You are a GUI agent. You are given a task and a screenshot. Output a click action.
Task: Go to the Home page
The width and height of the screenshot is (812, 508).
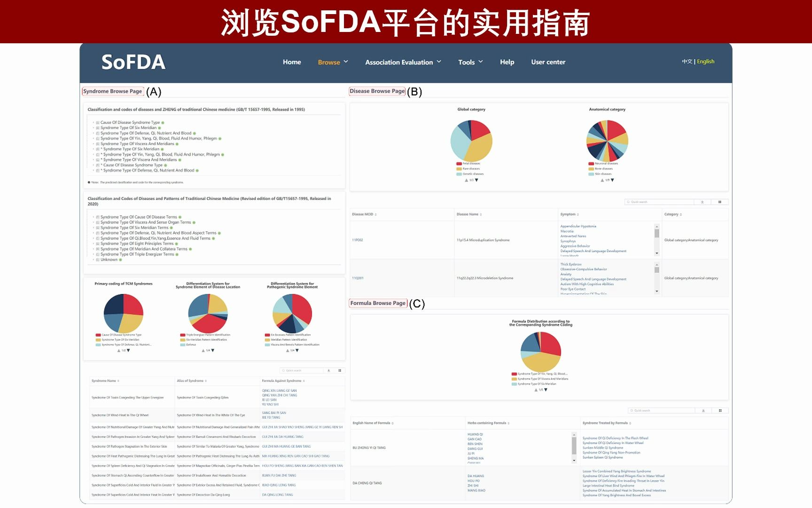tap(292, 62)
